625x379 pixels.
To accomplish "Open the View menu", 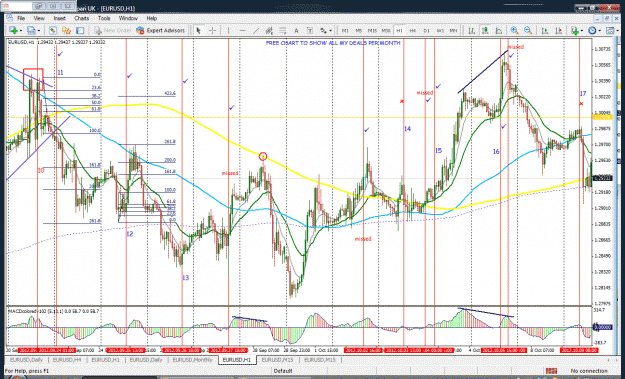I will click(x=39, y=18).
